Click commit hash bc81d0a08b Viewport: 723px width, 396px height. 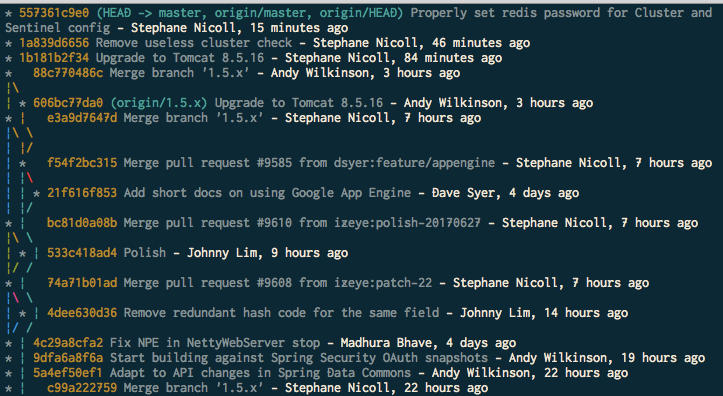tap(82, 223)
